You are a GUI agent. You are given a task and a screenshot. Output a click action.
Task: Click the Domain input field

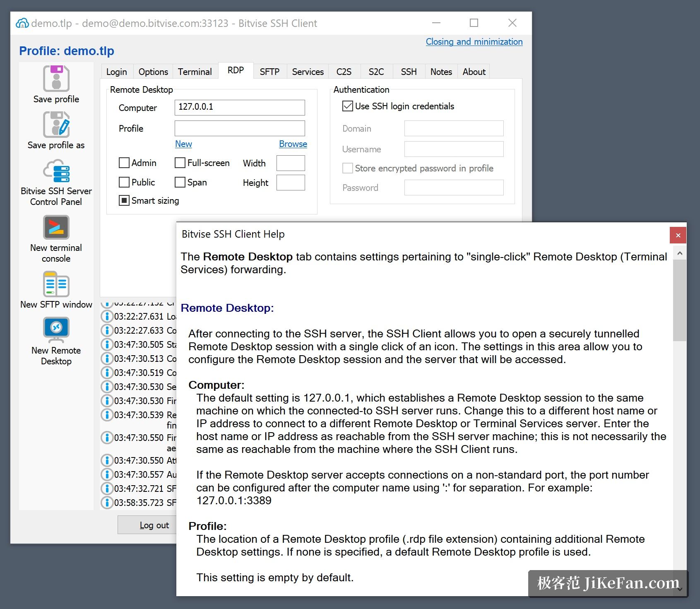pyautogui.click(x=454, y=128)
